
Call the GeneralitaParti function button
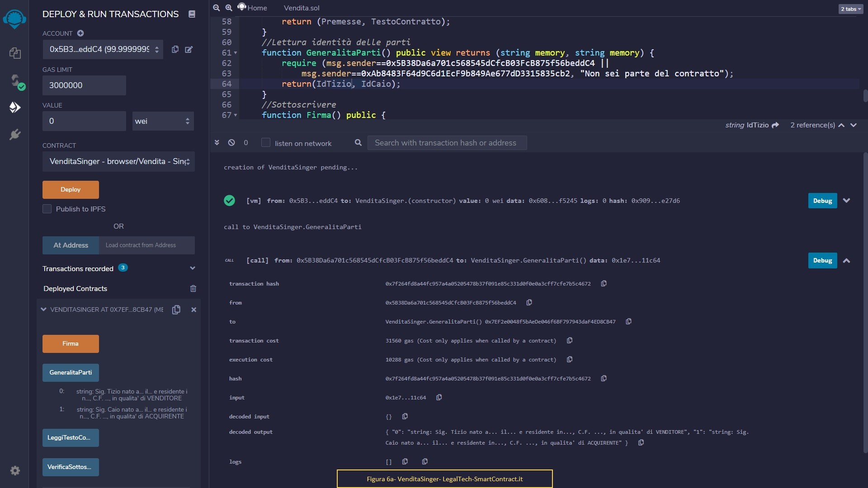[71, 373]
